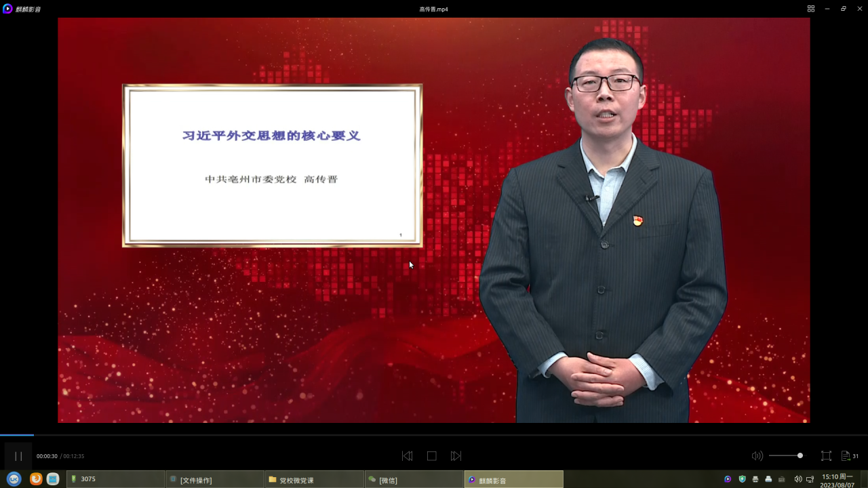Open the 党校微党课 folder window

tap(313, 479)
